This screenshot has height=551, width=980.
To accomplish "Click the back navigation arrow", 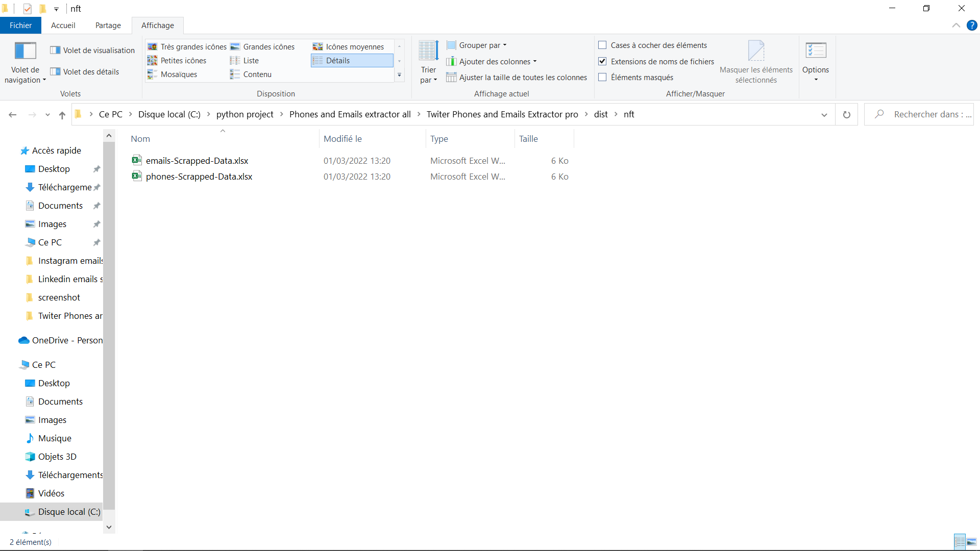I will (x=13, y=115).
